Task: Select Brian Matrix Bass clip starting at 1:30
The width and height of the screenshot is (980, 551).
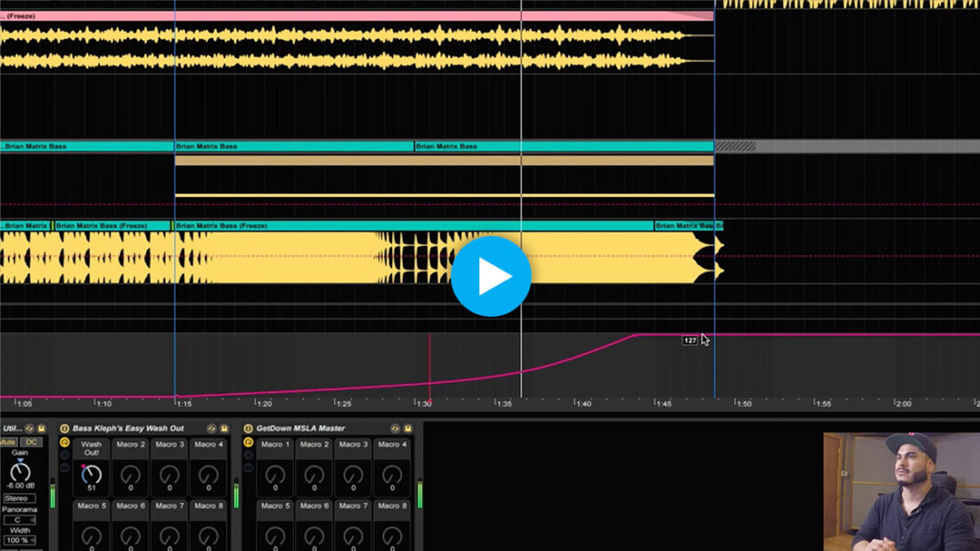Action: coord(564,146)
